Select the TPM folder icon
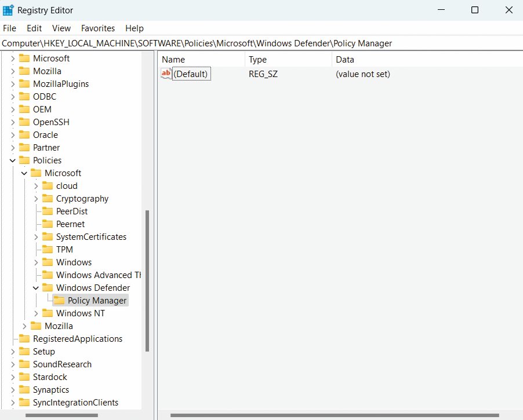 [48, 249]
